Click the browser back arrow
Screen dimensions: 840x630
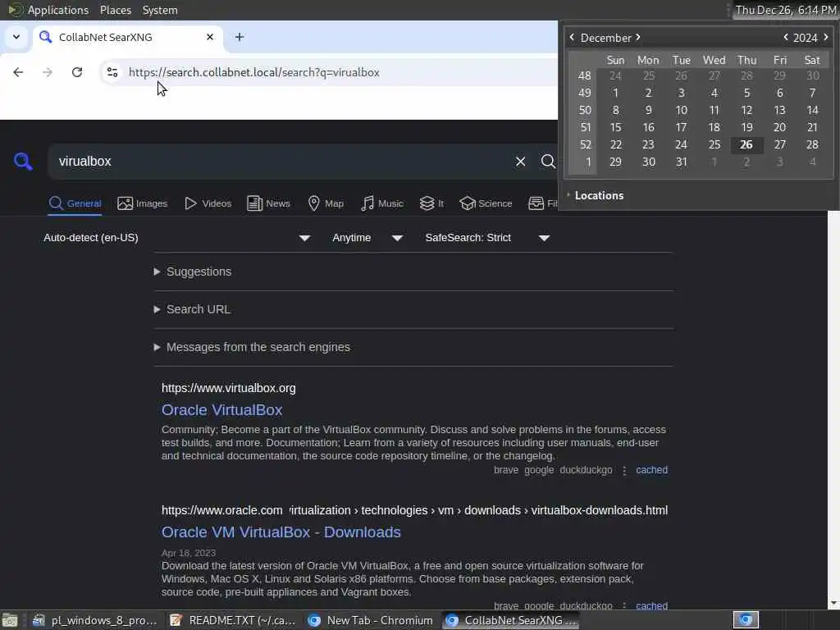[x=18, y=72]
